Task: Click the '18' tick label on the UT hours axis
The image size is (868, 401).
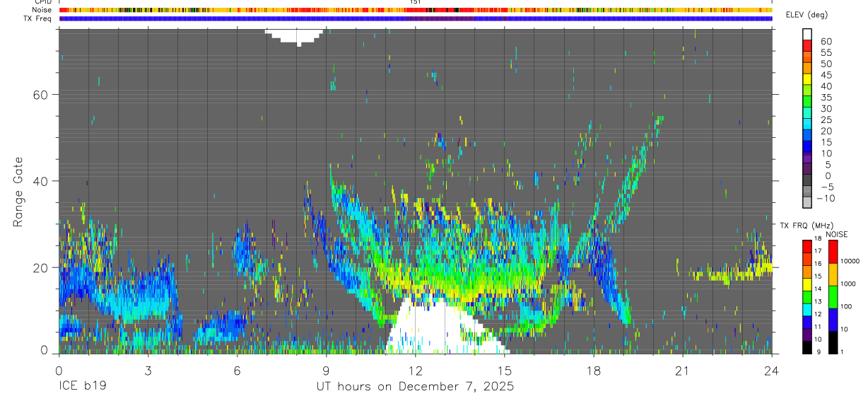Action: [x=593, y=370]
